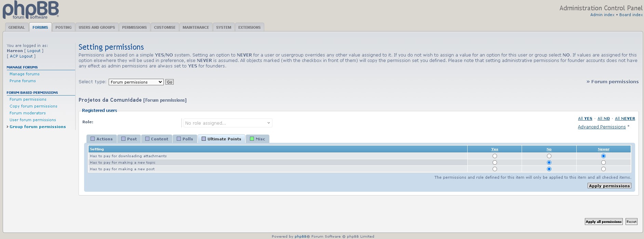Open the Advanced Permissions link
The height and width of the screenshot is (239, 644).
coord(602,127)
